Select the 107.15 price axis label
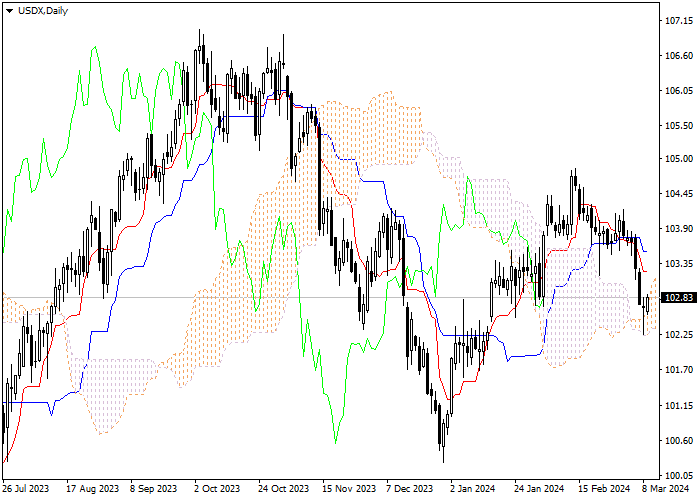Screen dimensions: 700x500 [x=679, y=21]
